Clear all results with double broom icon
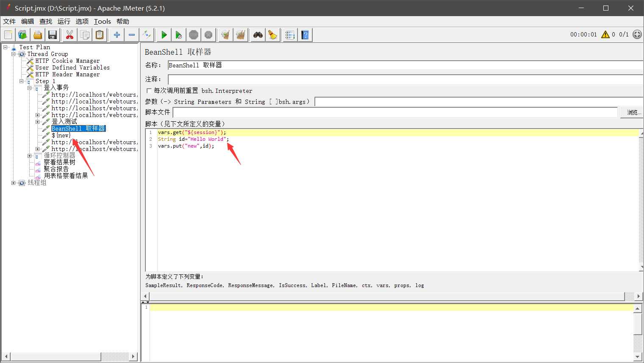This screenshot has width=644, height=363. [x=241, y=35]
